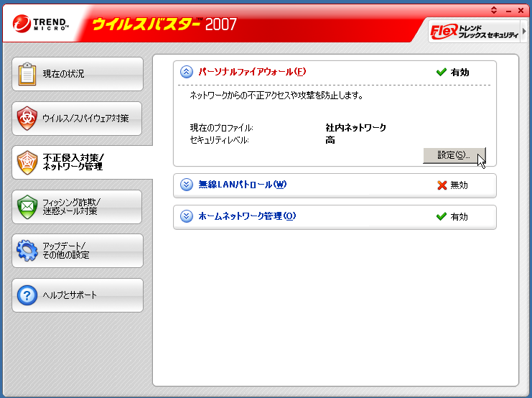Click the Trend Micro logo
Viewport: 532px width, 398px height.
point(41,24)
